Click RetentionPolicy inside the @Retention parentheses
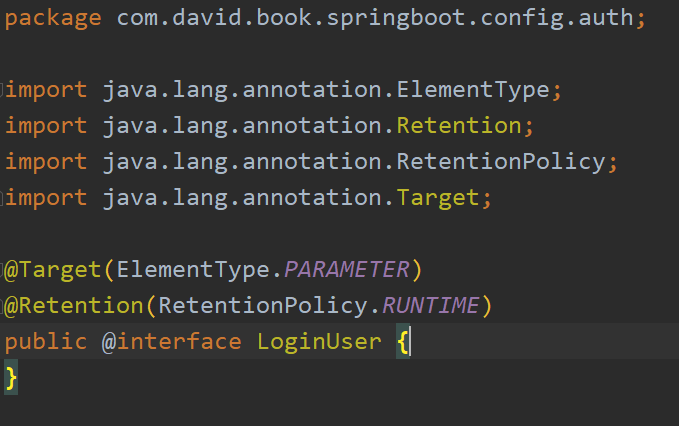This screenshot has width=679, height=426. click(x=263, y=306)
